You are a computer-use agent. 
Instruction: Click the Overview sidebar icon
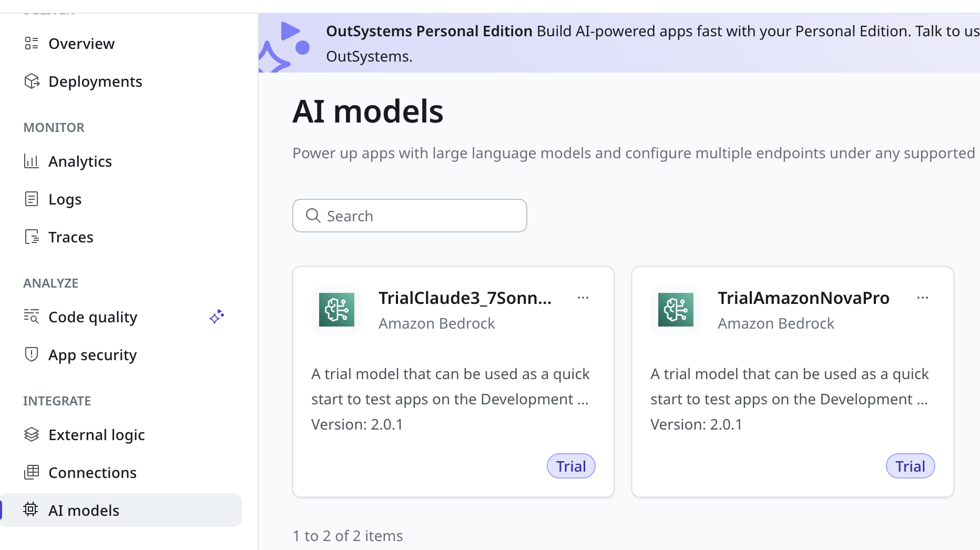point(32,43)
